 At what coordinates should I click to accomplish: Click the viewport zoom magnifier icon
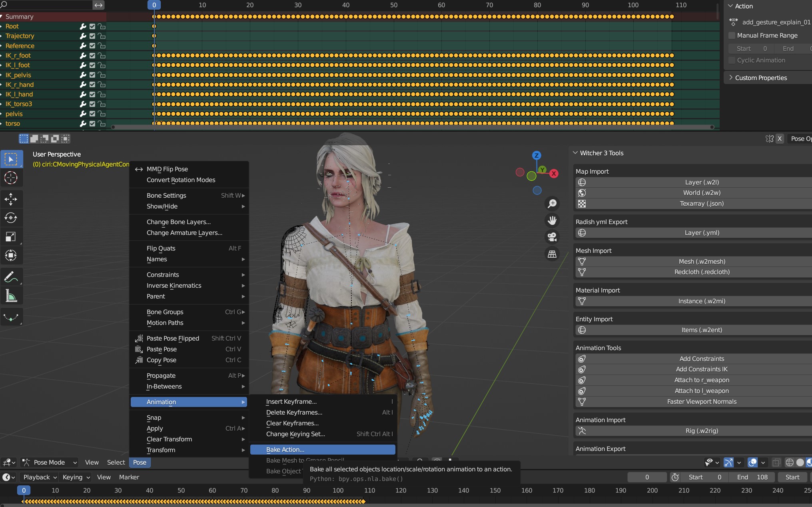click(x=552, y=204)
